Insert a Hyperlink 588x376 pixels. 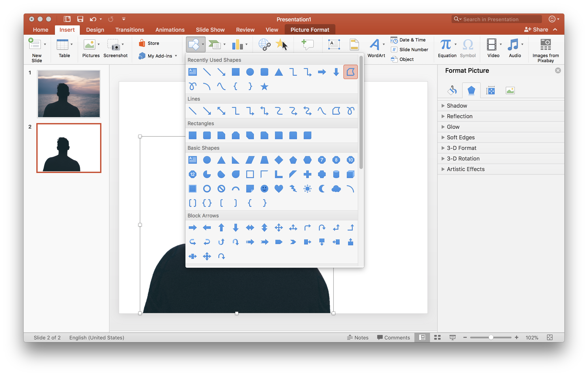(x=264, y=44)
